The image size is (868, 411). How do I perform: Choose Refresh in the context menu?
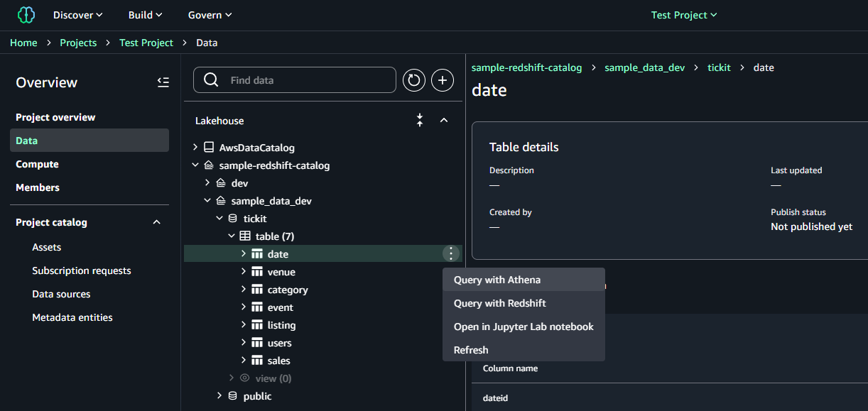pos(523,350)
